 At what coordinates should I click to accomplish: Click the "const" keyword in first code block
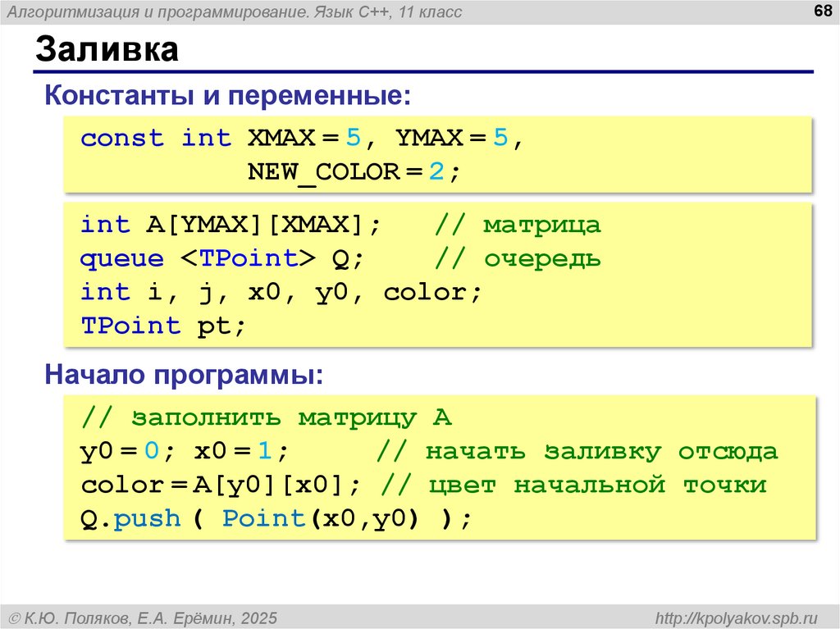(x=122, y=138)
